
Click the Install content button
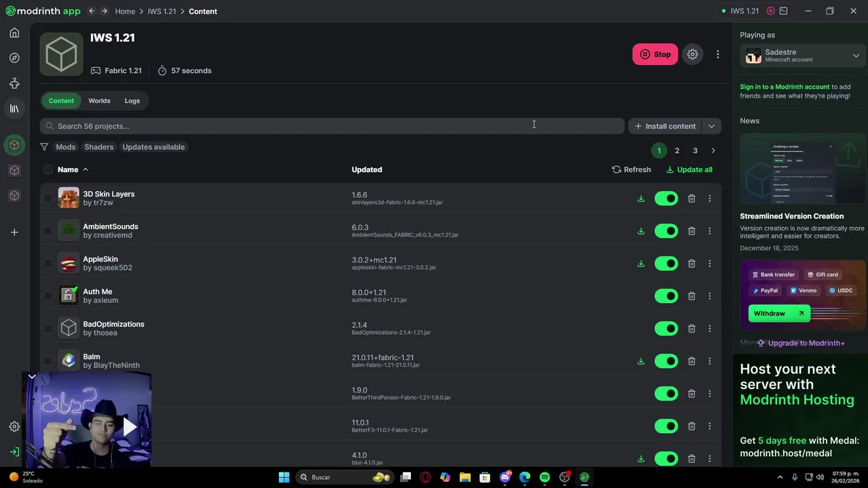coord(665,126)
